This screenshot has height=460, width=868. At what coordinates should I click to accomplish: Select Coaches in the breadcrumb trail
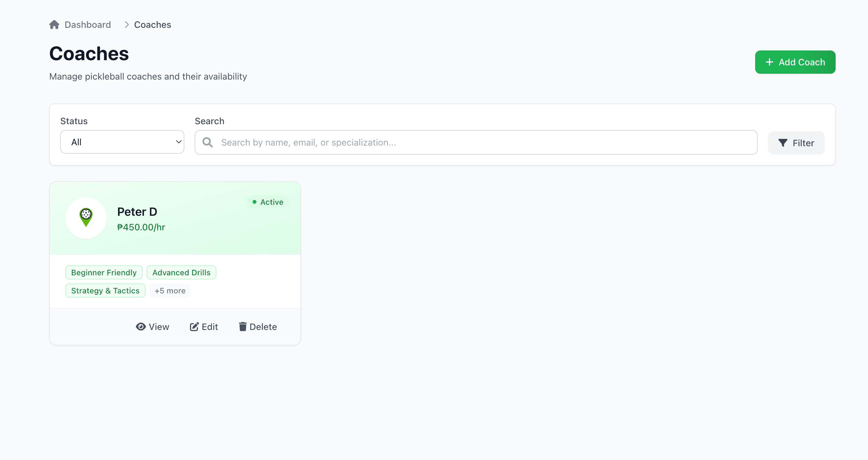click(152, 24)
